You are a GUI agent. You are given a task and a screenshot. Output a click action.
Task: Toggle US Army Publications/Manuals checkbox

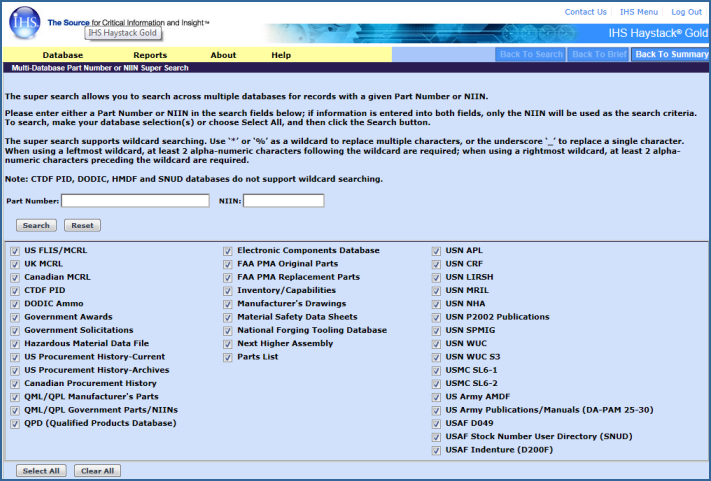pos(436,410)
